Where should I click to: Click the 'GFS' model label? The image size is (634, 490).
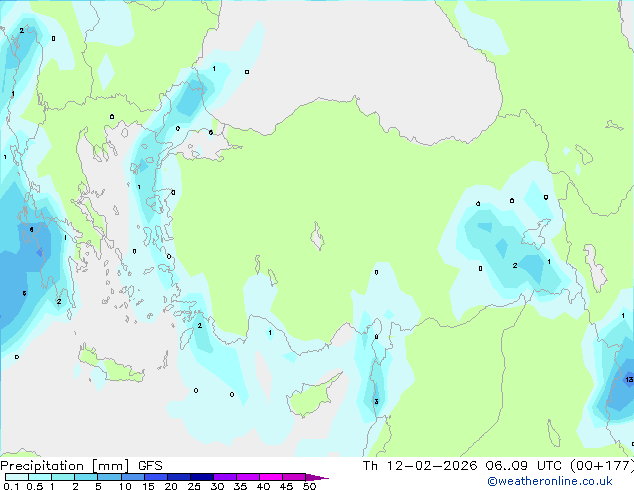[150, 466]
